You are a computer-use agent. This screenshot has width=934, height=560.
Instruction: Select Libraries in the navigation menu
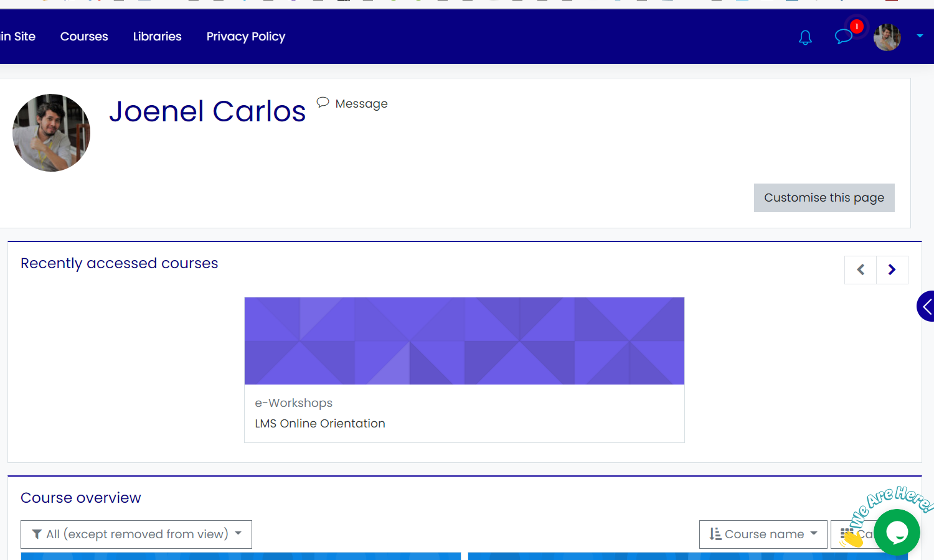pos(157,37)
